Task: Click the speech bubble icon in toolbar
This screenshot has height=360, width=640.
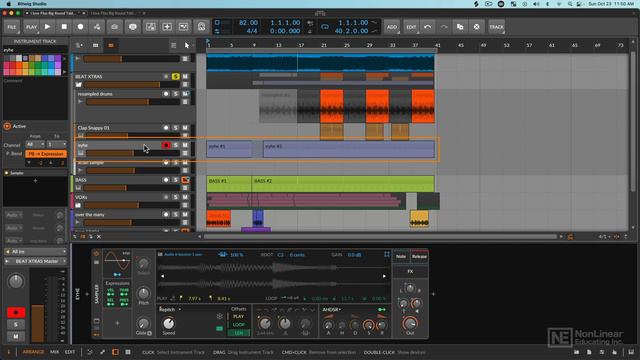Action: (x=133, y=27)
